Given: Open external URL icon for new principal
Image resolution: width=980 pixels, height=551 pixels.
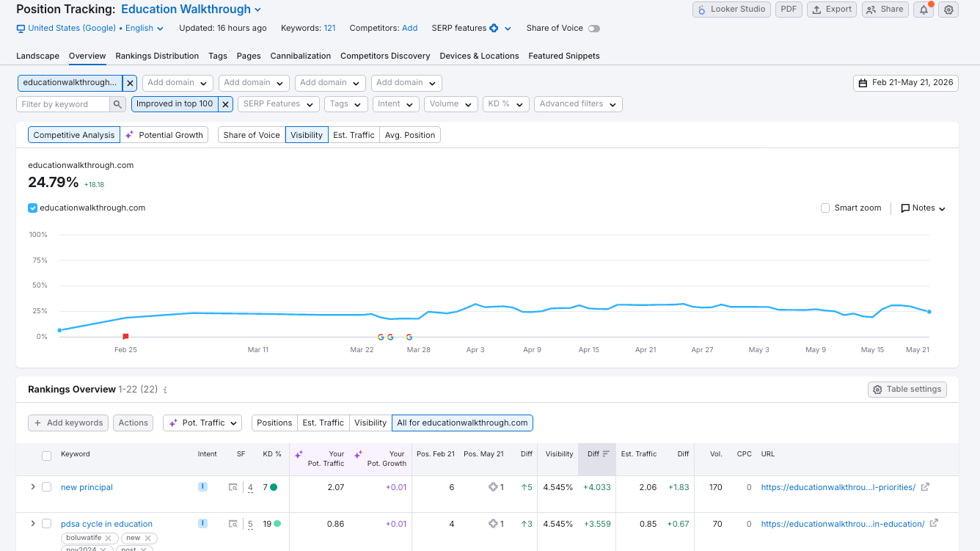Looking at the screenshot, I should click(x=925, y=486).
